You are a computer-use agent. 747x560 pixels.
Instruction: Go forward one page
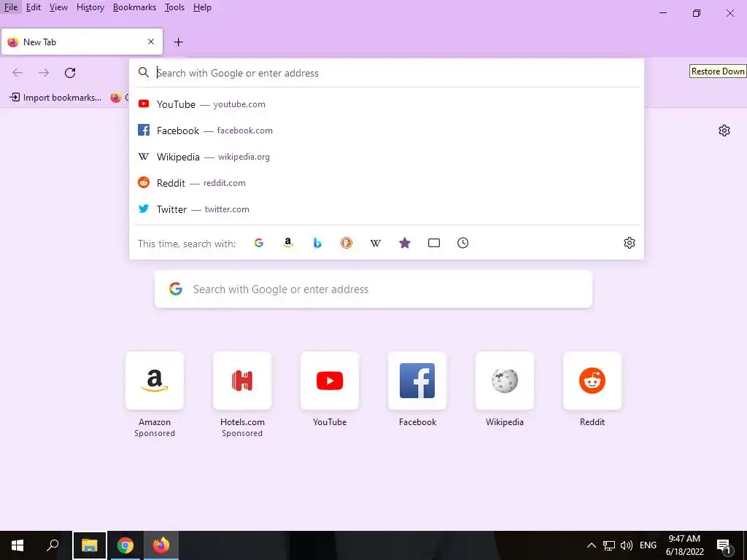tap(44, 73)
